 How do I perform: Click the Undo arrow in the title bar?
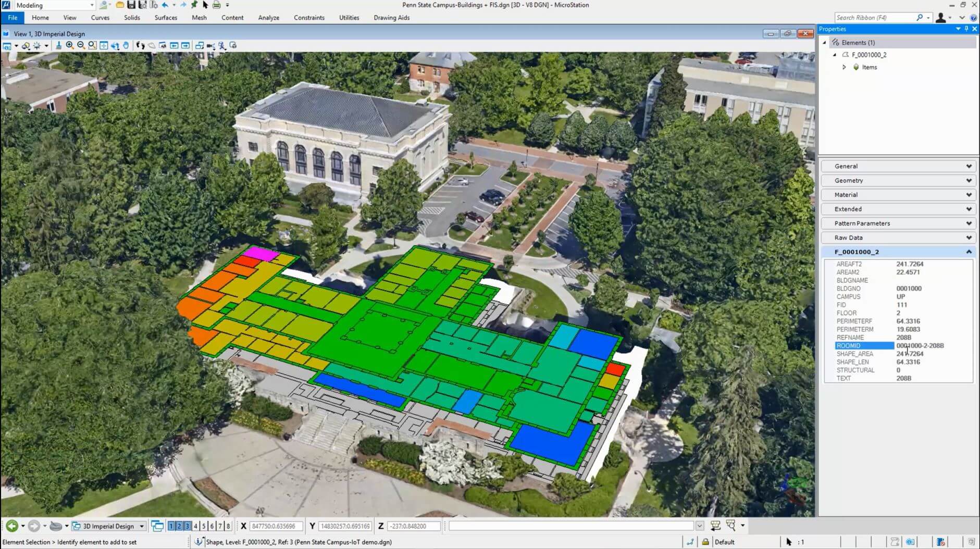point(165,5)
